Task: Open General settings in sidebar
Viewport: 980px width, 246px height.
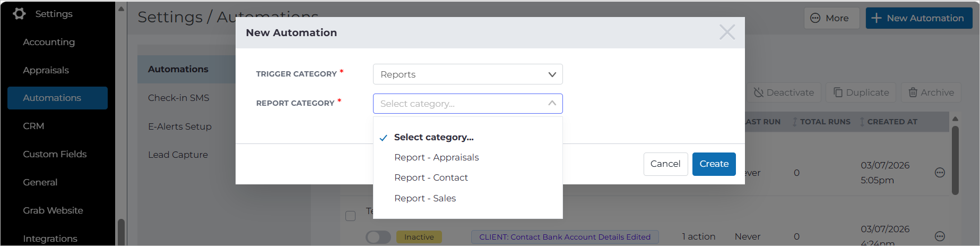Action: (40, 182)
